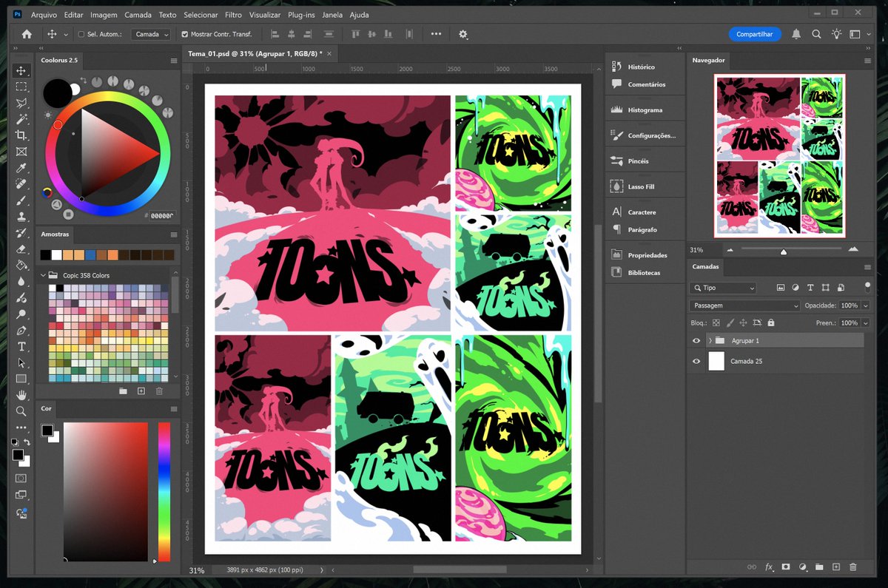Open the Filtro menu

click(233, 15)
